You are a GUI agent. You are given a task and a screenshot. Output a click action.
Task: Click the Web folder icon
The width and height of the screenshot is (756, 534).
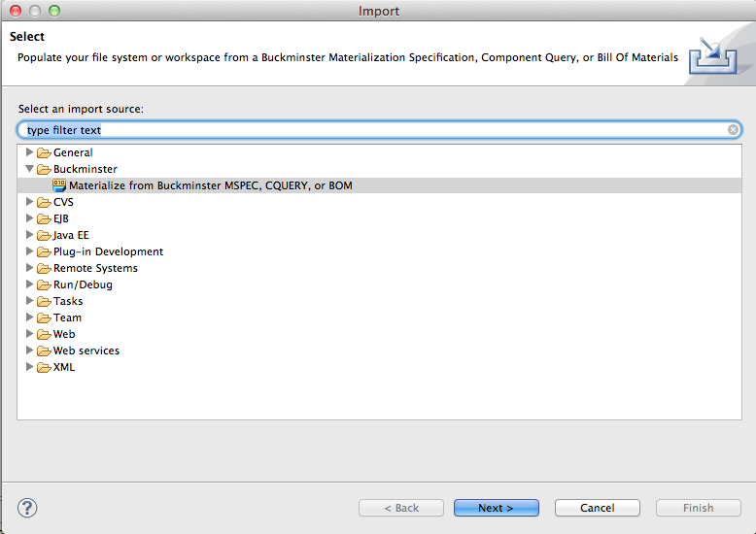[44, 334]
